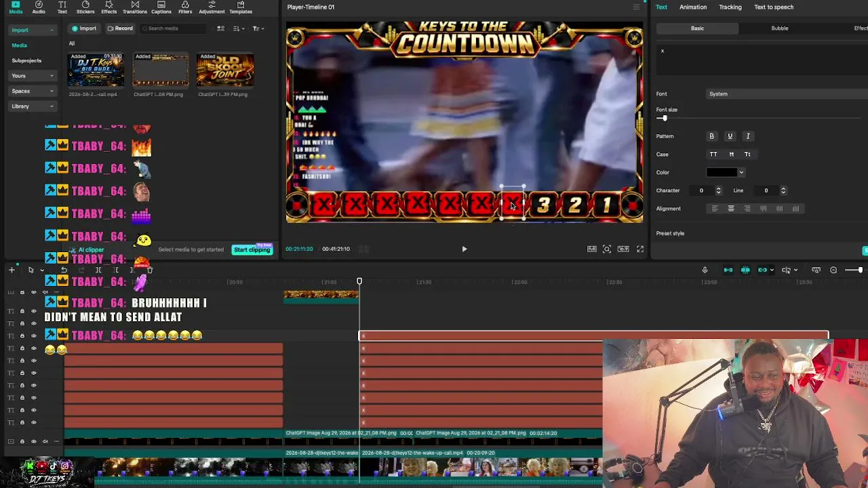Viewport: 868px width, 488px height.
Task: Open the Effects panel
Action: coord(108,7)
